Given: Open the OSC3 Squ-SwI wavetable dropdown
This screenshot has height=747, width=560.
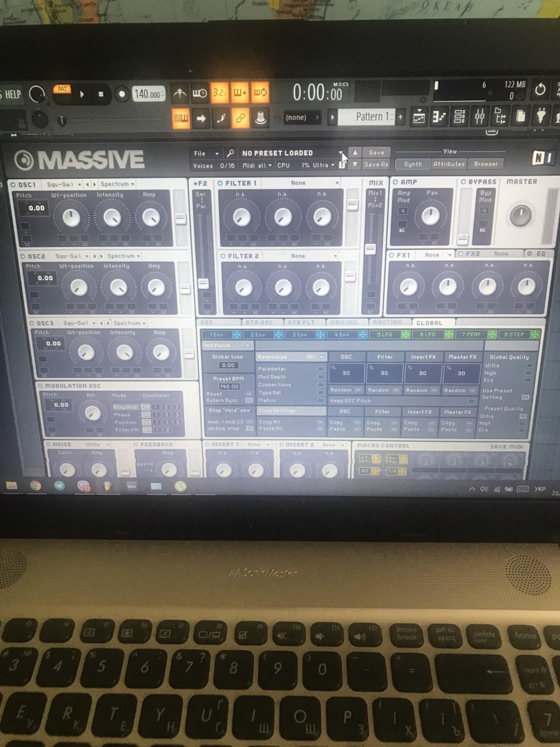Looking at the screenshot, I should [x=79, y=323].
